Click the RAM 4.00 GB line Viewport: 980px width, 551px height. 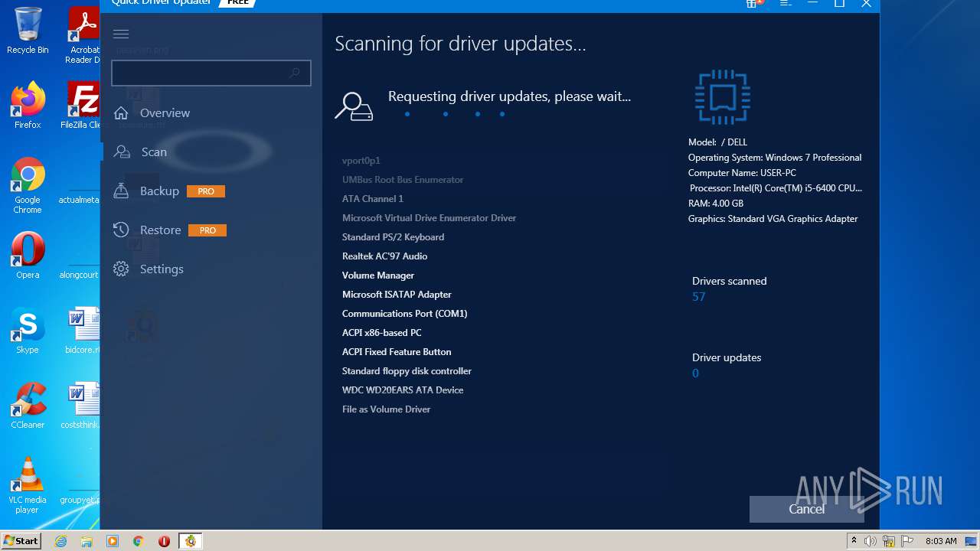click(x=716, y=204)
